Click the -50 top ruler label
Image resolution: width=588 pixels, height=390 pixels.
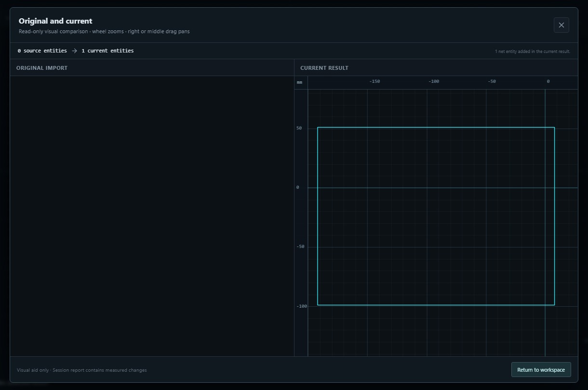(x=492, y=81)
